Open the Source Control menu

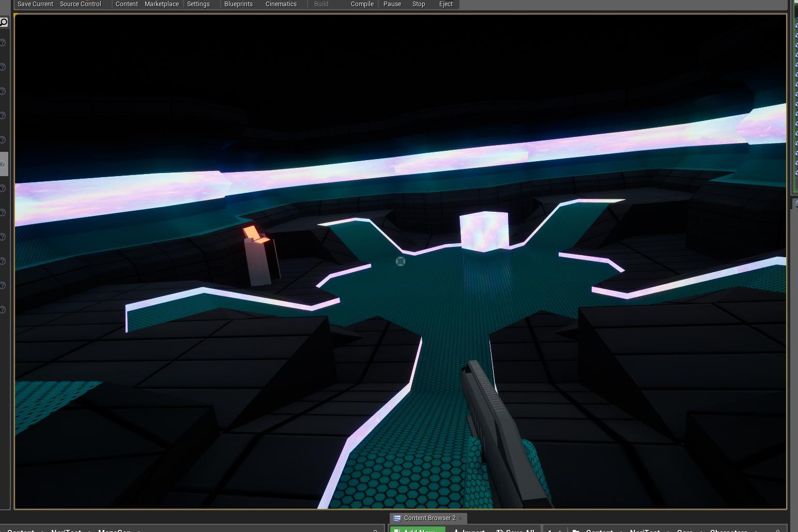click(80, 4)
